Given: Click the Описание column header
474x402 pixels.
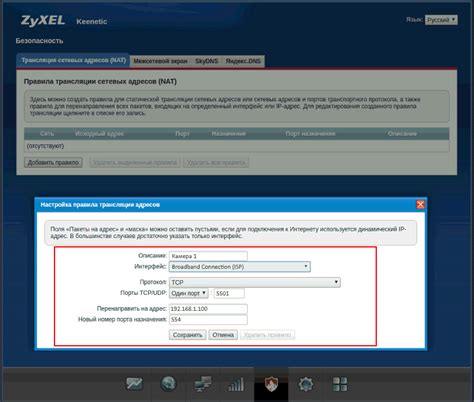Looking at the screenshot, I should (402, 134).
